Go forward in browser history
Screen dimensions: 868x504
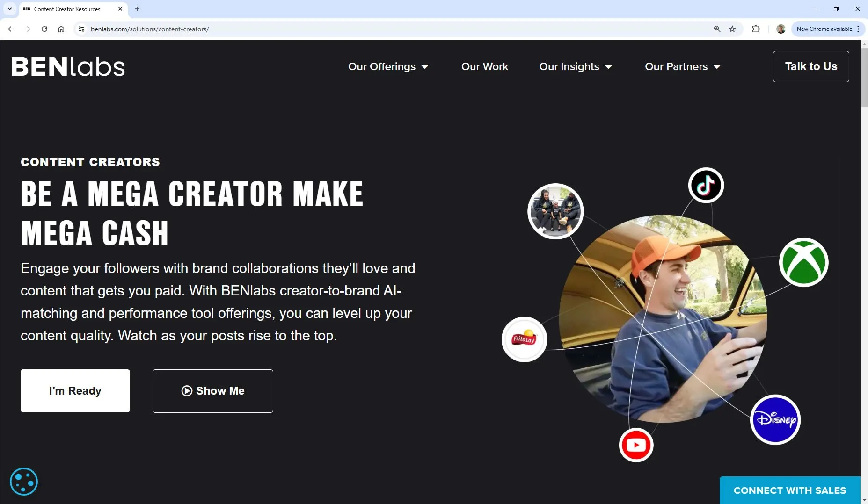pos(28,29)
